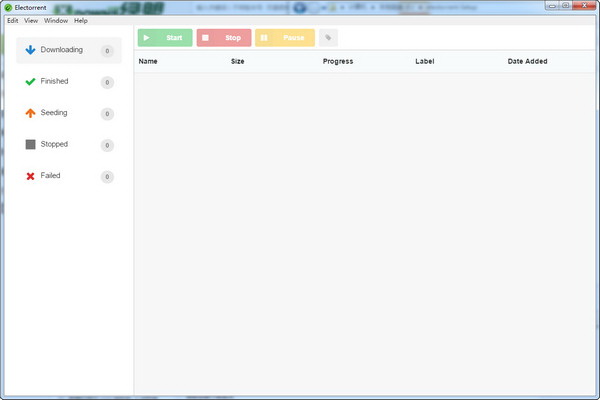This screenshot has width=600, height=400.
Task: Sort torrents by Size column header
Action: pos(238,61)
